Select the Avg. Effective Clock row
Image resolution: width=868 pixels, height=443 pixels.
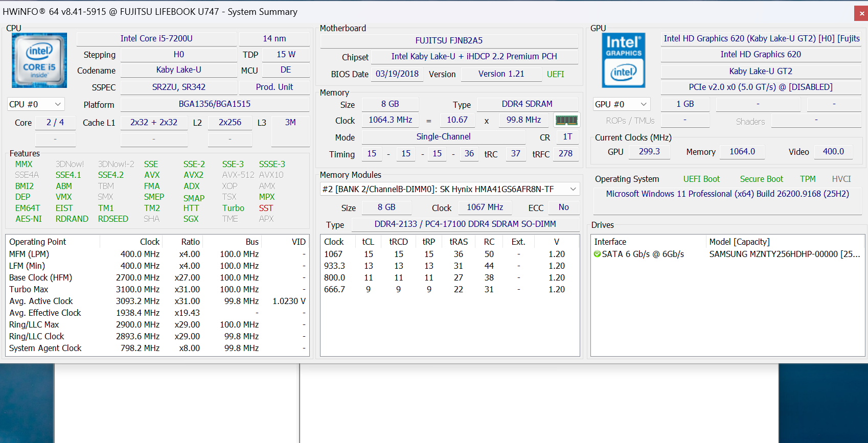click(x=157, y=313)
